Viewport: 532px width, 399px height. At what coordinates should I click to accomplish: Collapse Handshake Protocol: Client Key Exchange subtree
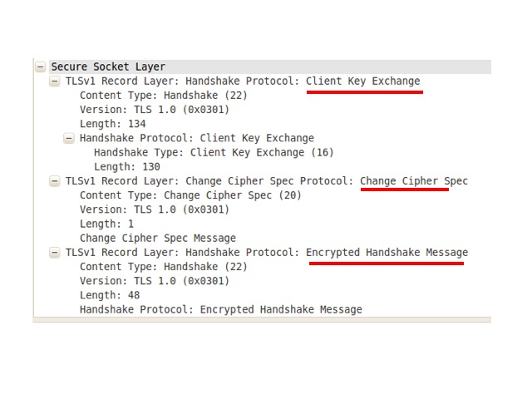click(x=69, y=139)
